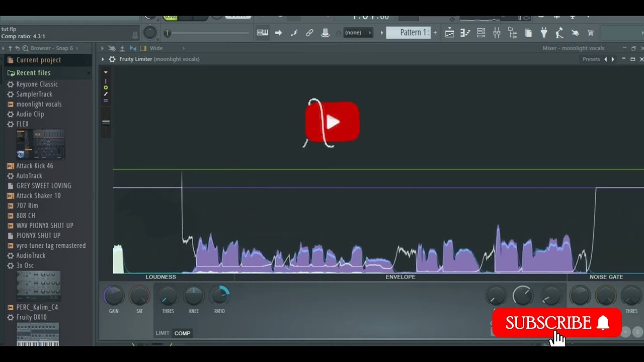644x362 pixels.
Task: Click the hint bar knob icon
Action: (x=150, y=33)
